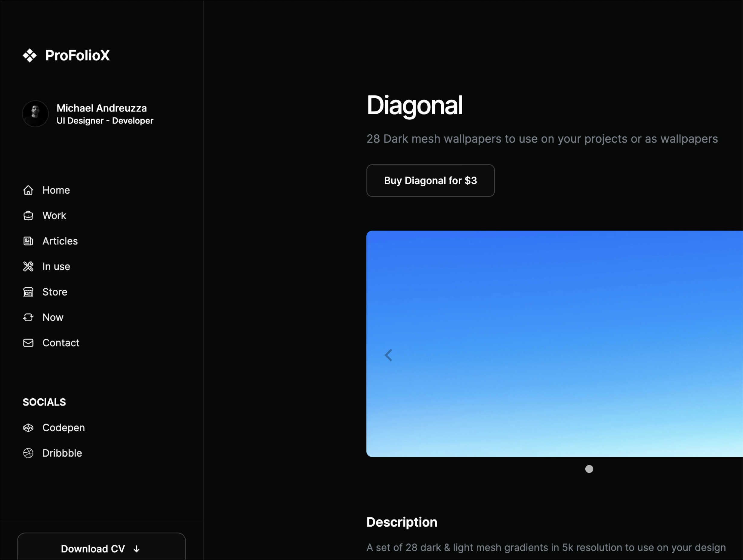Click the SOCIALS section heading
This screenshot has height=560, width=743.
coord(44,402)
